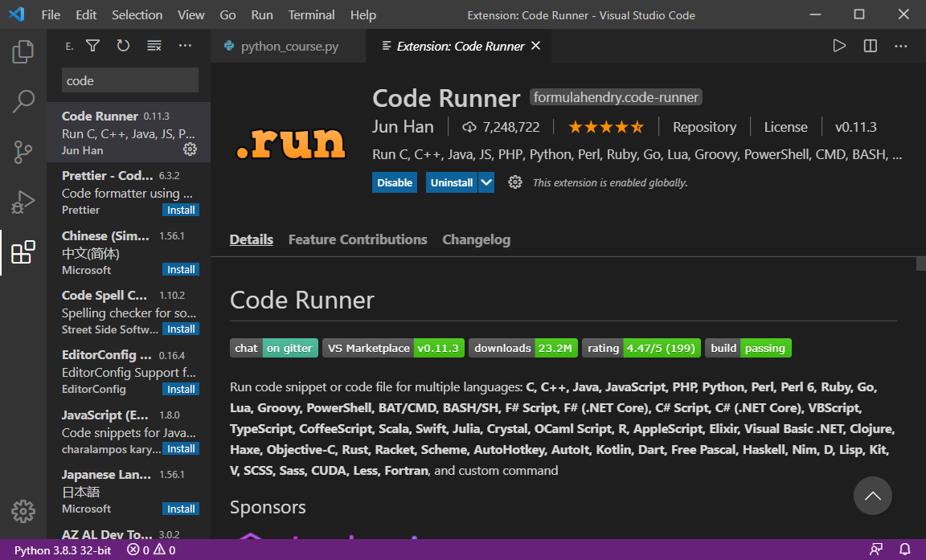Screen dimensions: 926x560
Task: Open the Selection menu
Action: [137, 14]
